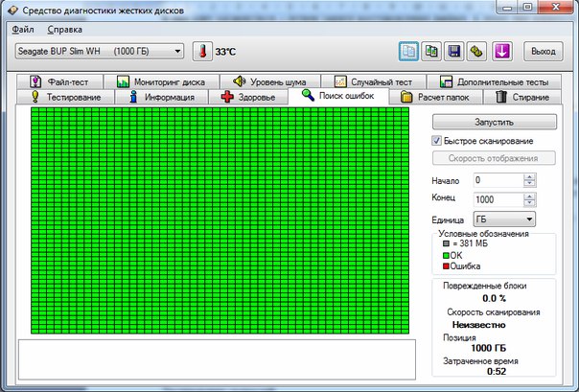The width and height of the screenshot is (579, 392).
Task: Increase the Начало value with up arrow
Action: click(529, 176)
